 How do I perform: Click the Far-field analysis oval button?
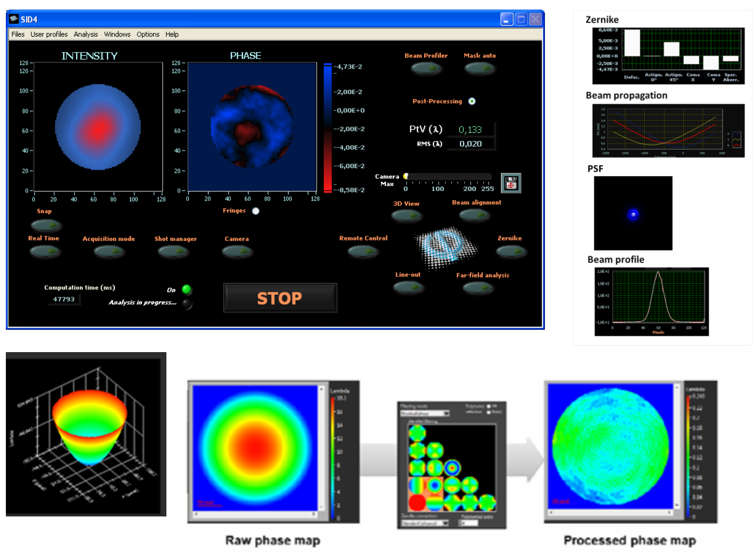(x=478, y=288)
